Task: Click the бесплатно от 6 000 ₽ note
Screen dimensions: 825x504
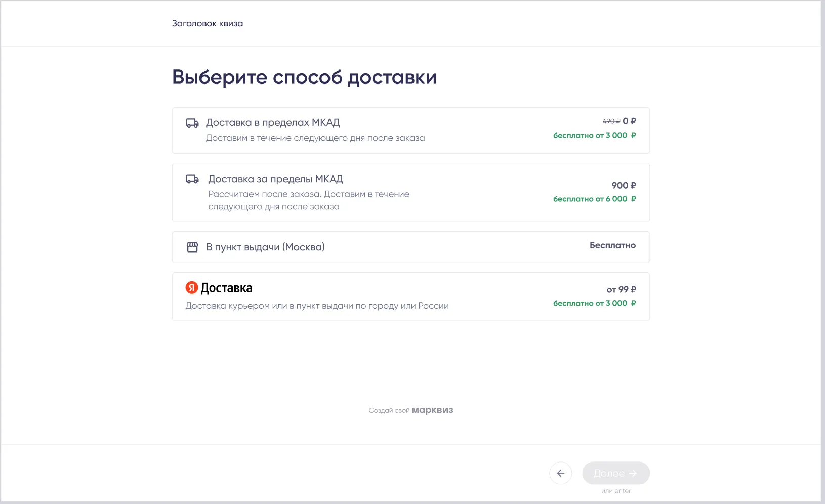Action: [594, 199]
